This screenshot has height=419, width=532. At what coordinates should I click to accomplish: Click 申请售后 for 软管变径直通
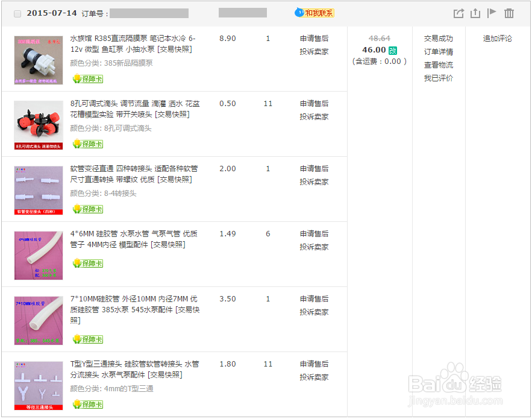click(x=314, y=169)
